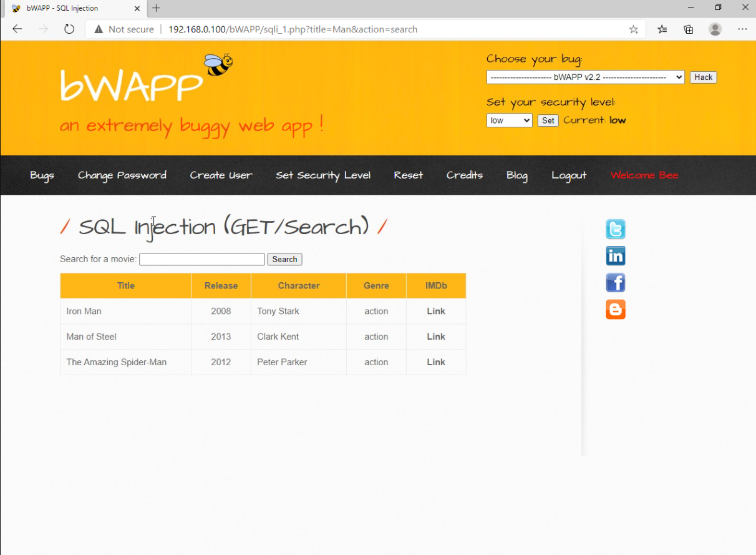The width and height of the screenshot is (756, 555).
Task: Reload the page with refresh icon
Action: click(x=69, y=29)
